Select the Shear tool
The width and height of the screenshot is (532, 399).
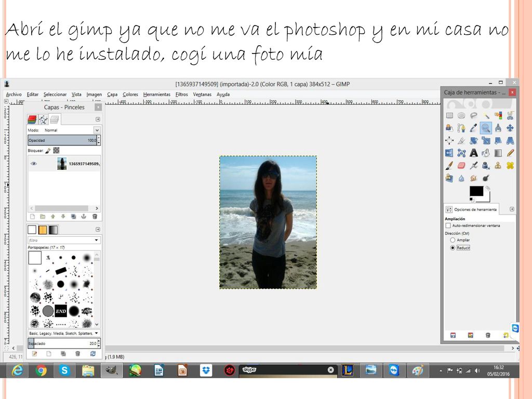(498, 140)
